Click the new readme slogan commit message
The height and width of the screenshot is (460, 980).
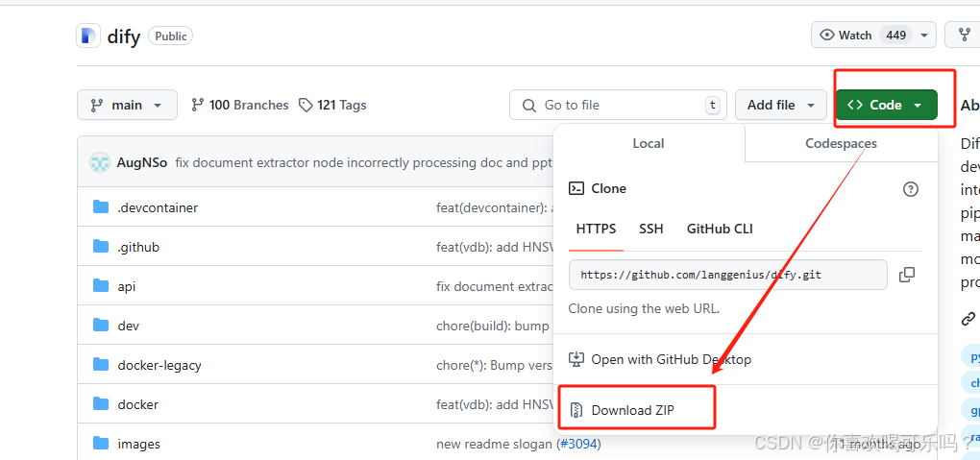(495, 444)
